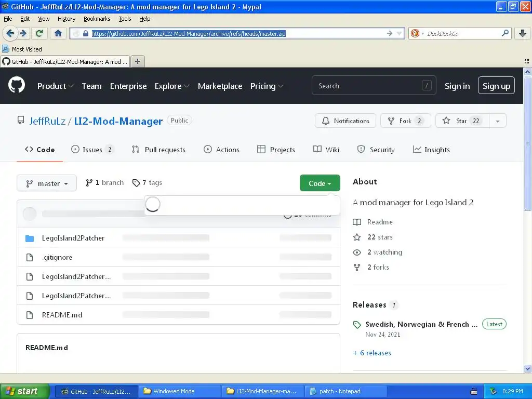Click the list all tabs icon
Screen dimensions: 532x399
click(x=527, y=61)
